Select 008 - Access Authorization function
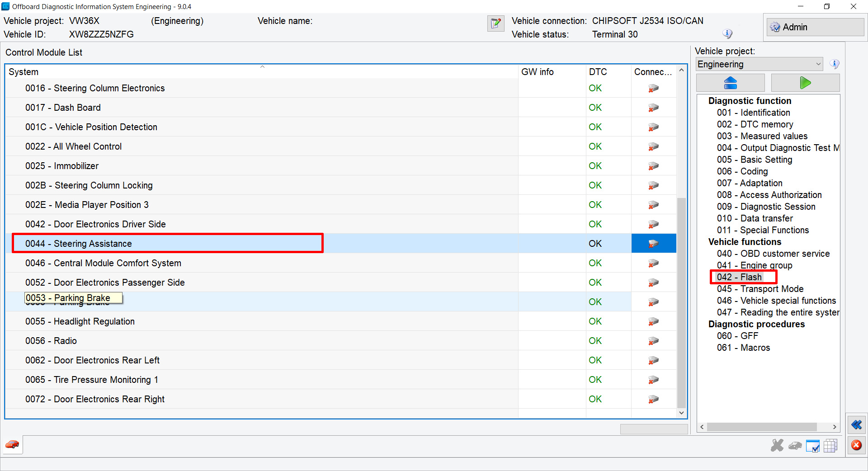 (769, 195)
